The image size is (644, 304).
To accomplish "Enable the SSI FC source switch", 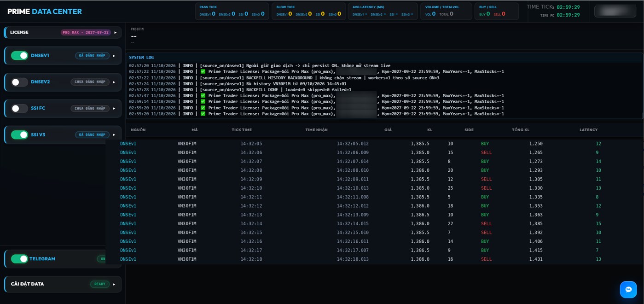I will [x=19, y=108].
